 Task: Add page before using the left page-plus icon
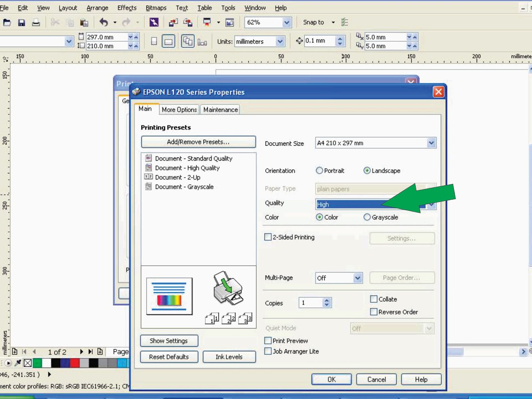15,351
